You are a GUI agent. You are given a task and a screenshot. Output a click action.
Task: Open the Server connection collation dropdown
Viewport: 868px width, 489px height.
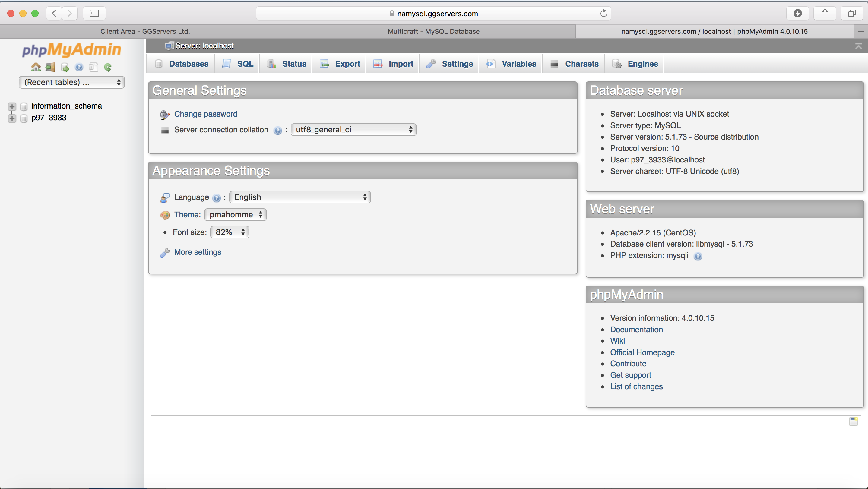tap(353, 130)
